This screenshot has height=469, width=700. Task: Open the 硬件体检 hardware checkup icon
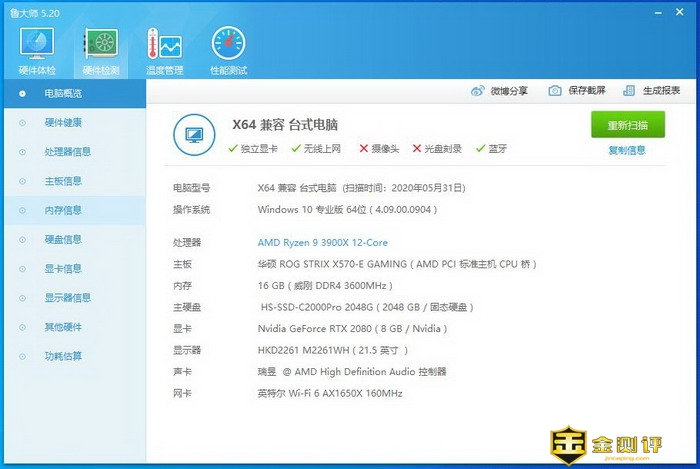[37, 45]
